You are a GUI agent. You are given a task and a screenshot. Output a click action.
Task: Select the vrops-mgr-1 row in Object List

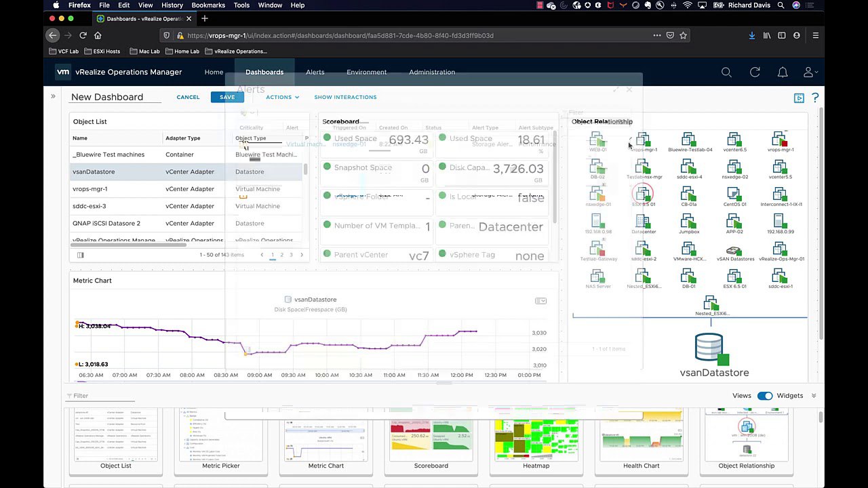pos(187,189)
